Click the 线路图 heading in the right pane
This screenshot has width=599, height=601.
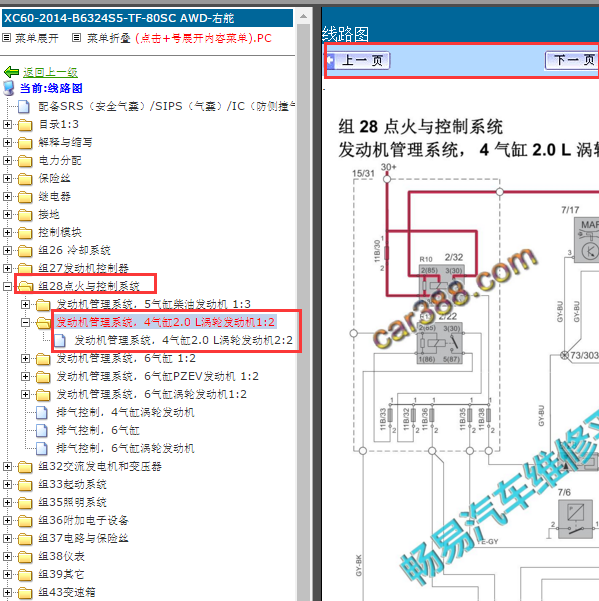(345, 34)
